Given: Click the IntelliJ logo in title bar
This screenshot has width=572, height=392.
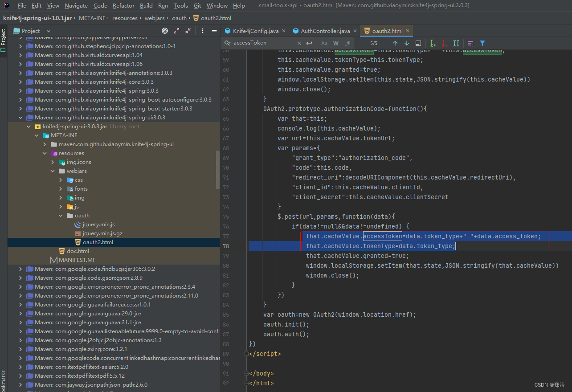Looking at the screenshot, I should (7, 5).
